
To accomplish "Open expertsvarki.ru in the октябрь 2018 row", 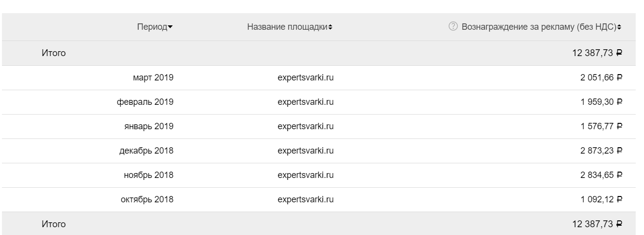I will coord(305,199).
